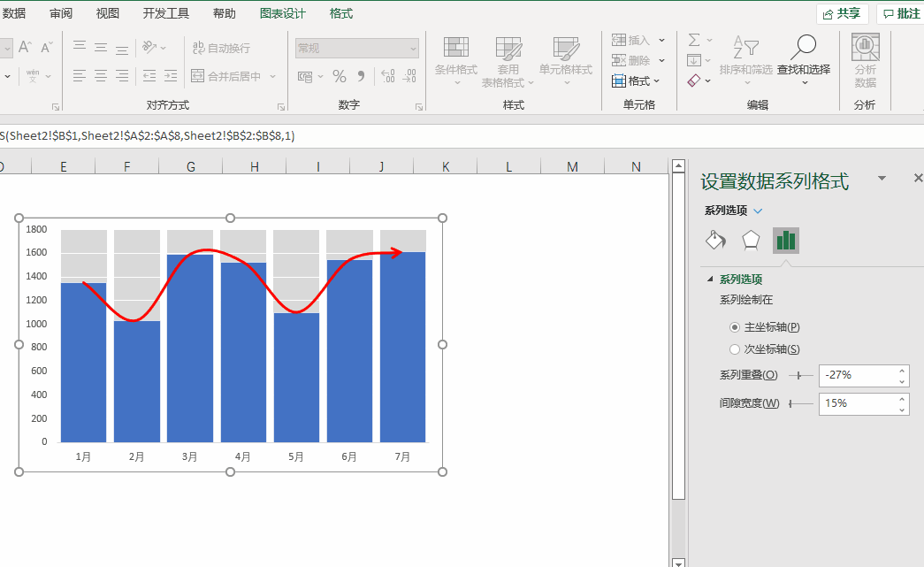Adjust the 系列重叠 overlap slider
The image size is (924, 567).
pos(801,375)
